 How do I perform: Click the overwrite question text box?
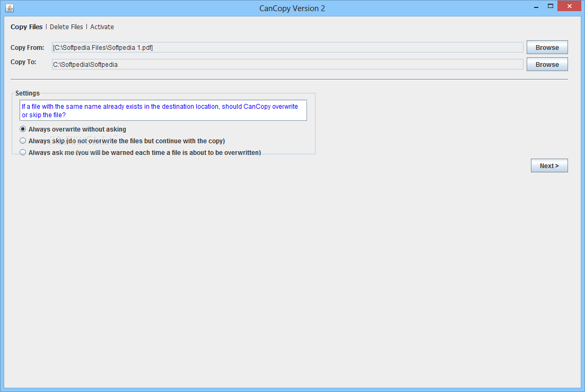click(163, 110)
